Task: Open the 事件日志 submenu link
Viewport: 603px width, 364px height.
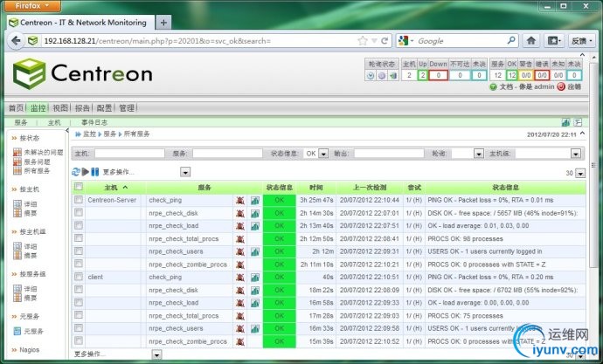Action: 94,122
